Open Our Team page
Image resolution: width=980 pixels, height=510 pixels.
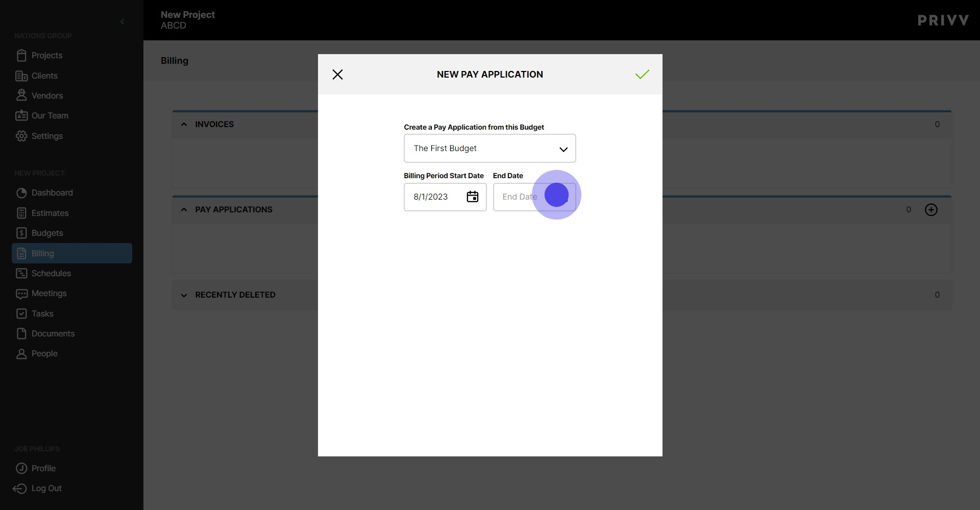click(50, 115)
